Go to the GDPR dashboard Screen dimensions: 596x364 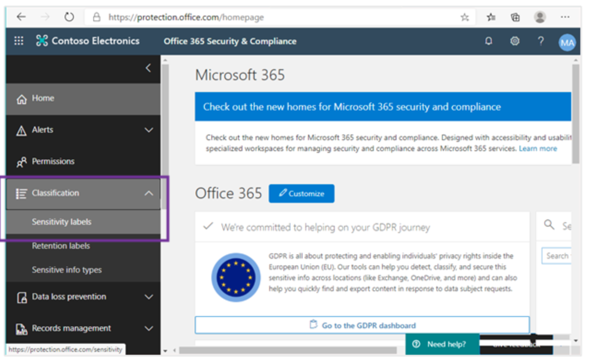pyautogui.click(x=363, y=325)
